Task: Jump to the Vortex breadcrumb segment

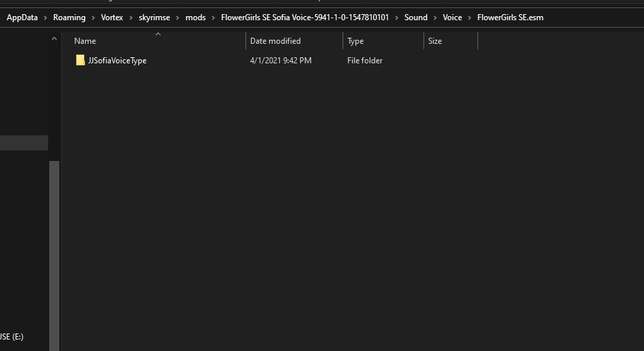Action: click(112, 18)
